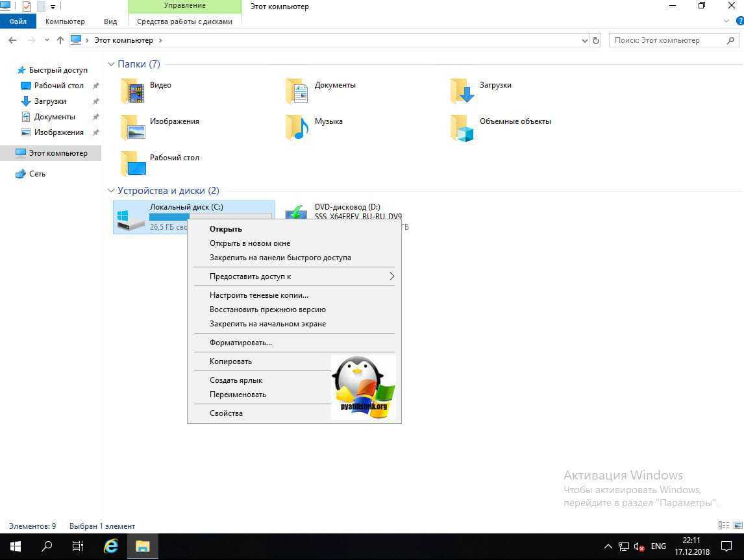Open the Видео folder icon
Screen dimensions: 744x560
click(x=133, y=91)
